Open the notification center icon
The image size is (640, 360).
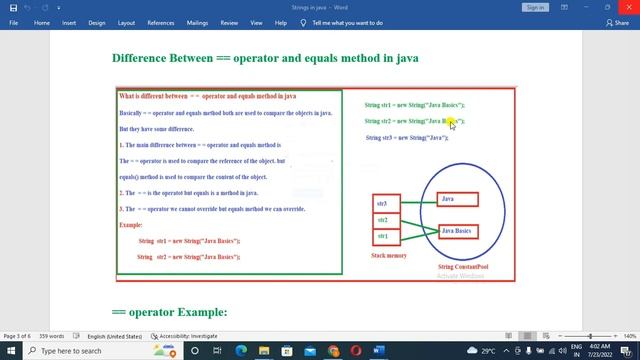pos(626,351)
